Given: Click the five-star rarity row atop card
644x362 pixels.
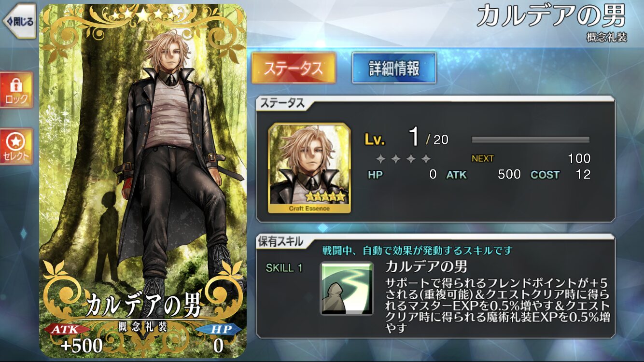Looking at the screenshot, I should click(143, 15).
